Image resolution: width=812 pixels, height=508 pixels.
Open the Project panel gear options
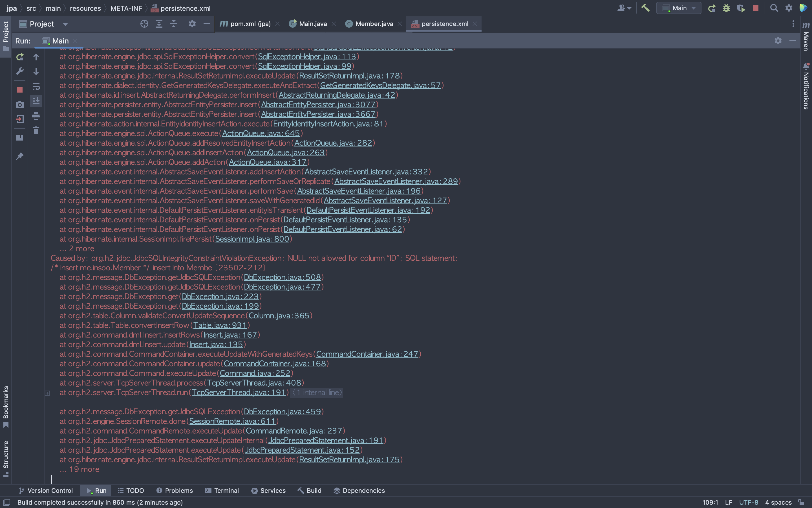[192, 24]
